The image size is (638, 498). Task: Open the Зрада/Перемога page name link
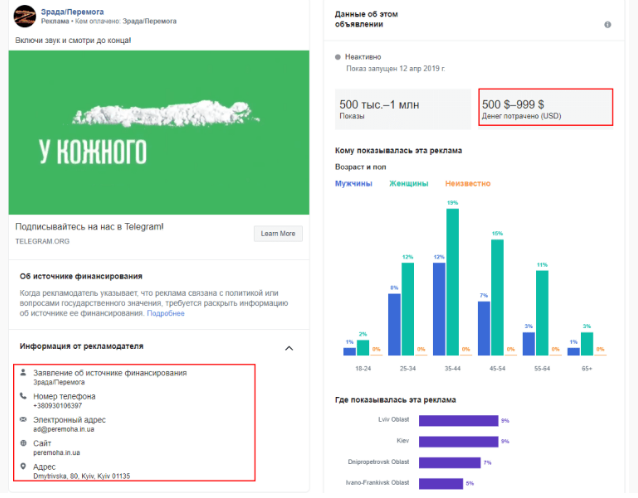[x=75, y=10]
